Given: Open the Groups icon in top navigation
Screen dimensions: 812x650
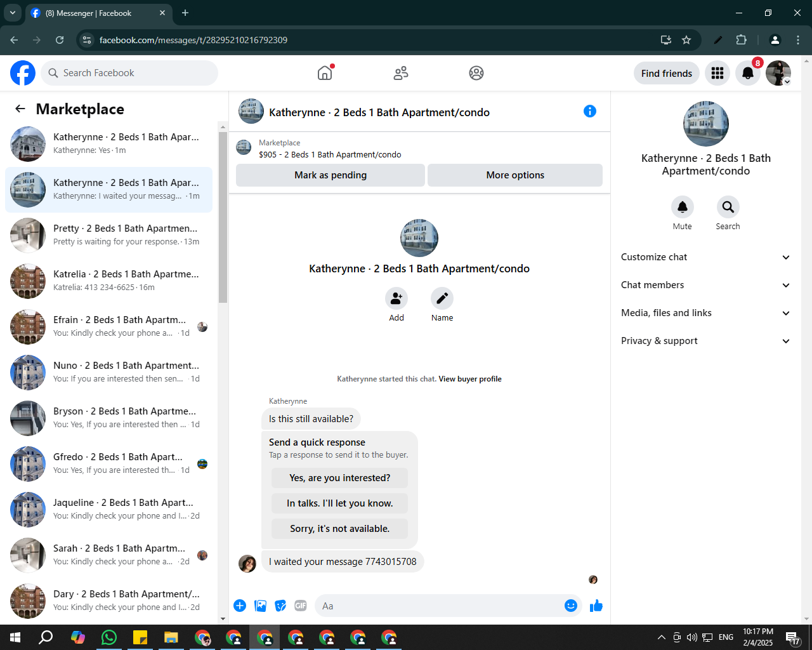Looking at the screenshot, I should pyautogui.click(x=476, y=73).
